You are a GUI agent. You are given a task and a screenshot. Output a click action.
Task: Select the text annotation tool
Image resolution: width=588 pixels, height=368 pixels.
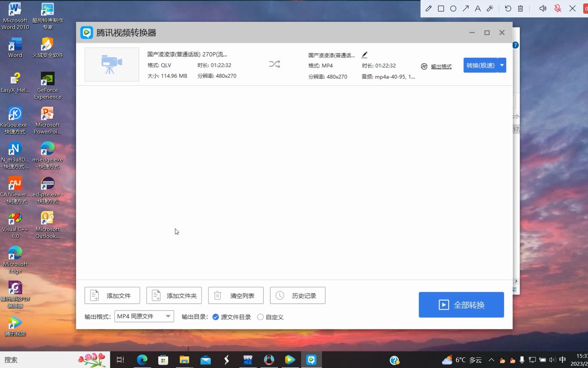(478, 9)
